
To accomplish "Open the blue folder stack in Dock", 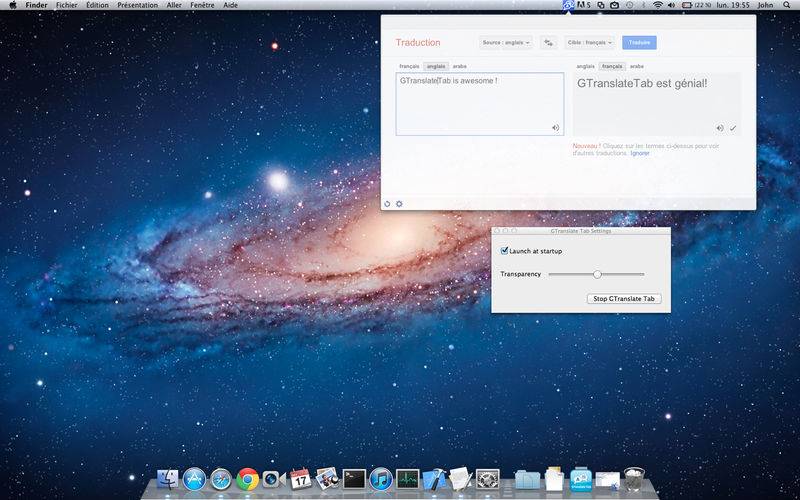I will coord(528,480).
